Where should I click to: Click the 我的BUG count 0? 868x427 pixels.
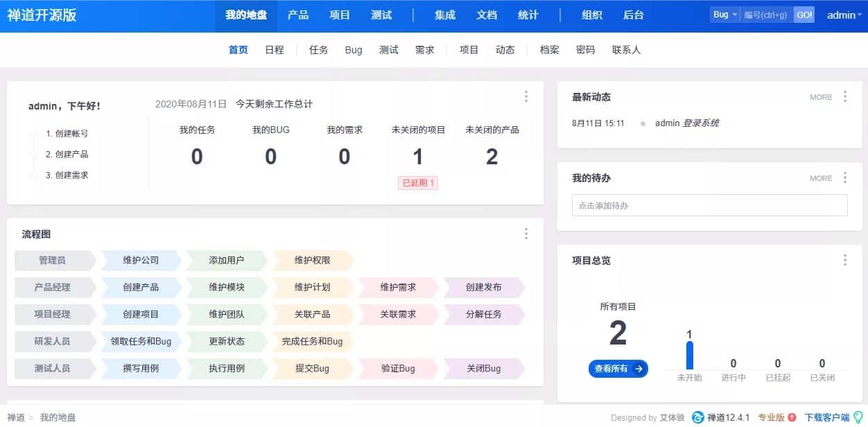(x=270, y=157)
